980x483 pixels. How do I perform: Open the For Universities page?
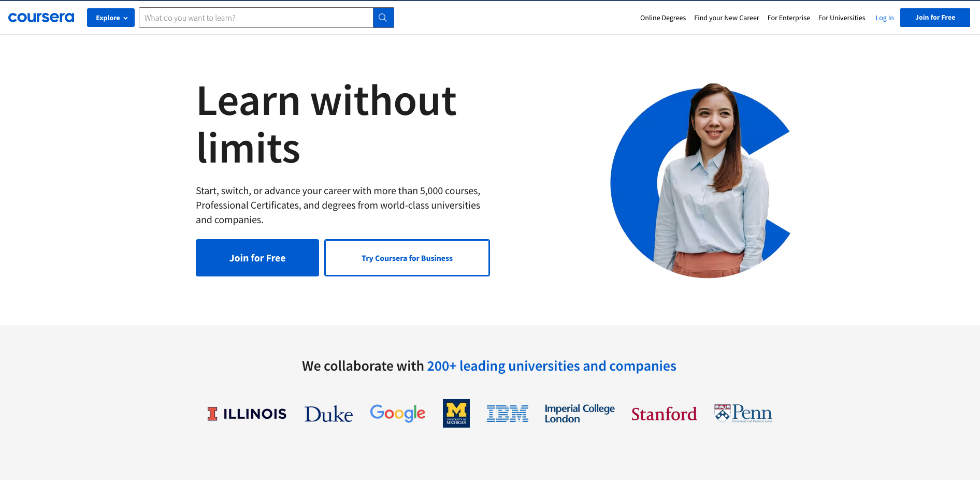pyautogui.click(x=842, y=18)
